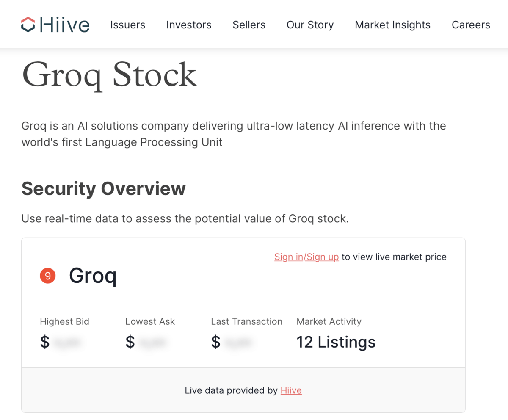Image resolution: width=508 pixels, height=420 pixels.
Task: Open Market Insights in navigation
Action: [393, 25]
